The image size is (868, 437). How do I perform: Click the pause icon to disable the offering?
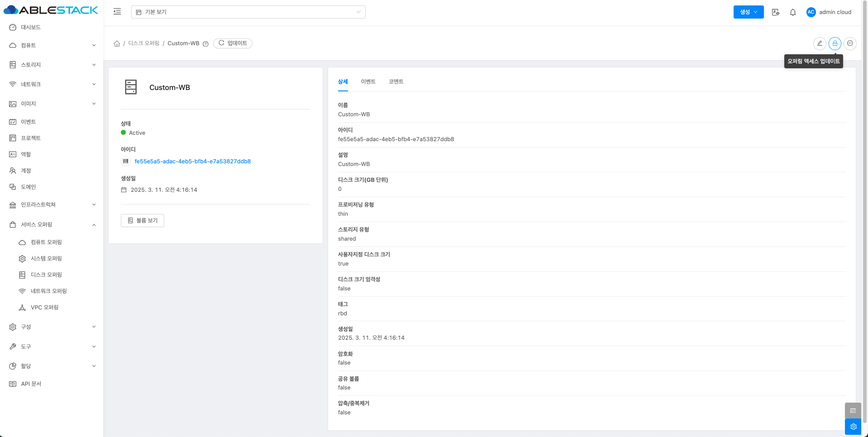point(850,43)
